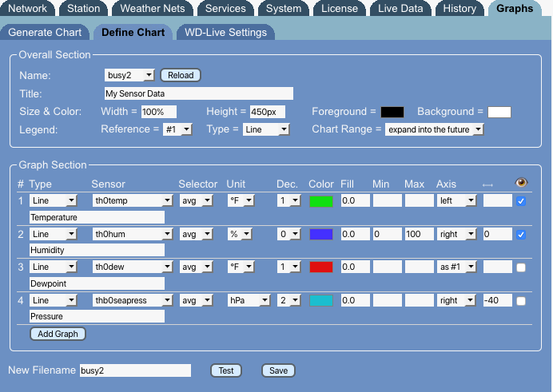Uncheck visibility for Humidity graph row
Image resolution: width=553 pixels, height=392 pixels.
[521, 235]
